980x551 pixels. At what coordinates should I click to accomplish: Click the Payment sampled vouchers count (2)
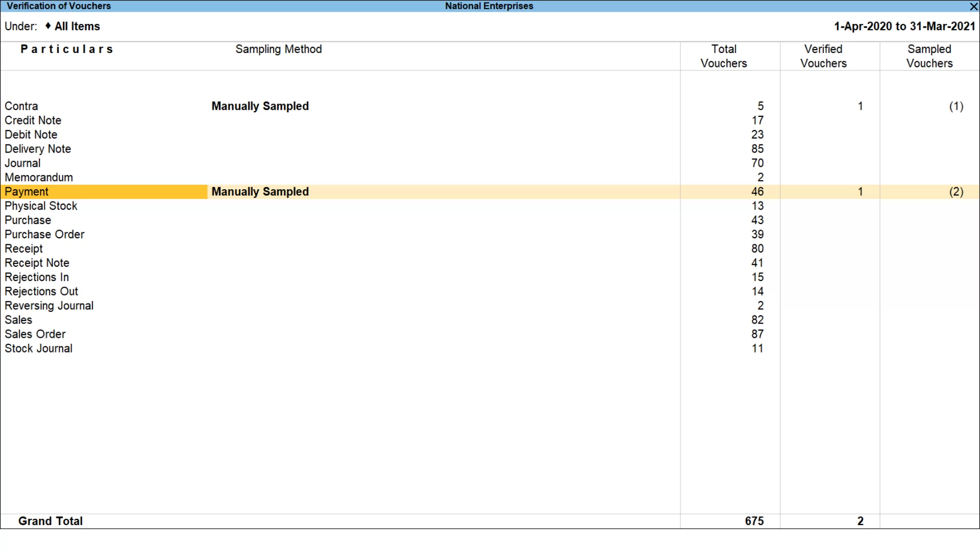tap(956, 192)
